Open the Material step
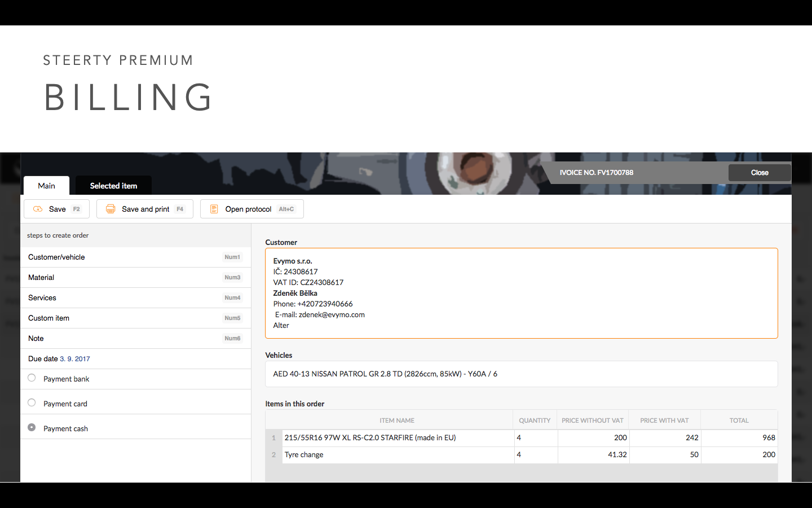 (135, 277)
